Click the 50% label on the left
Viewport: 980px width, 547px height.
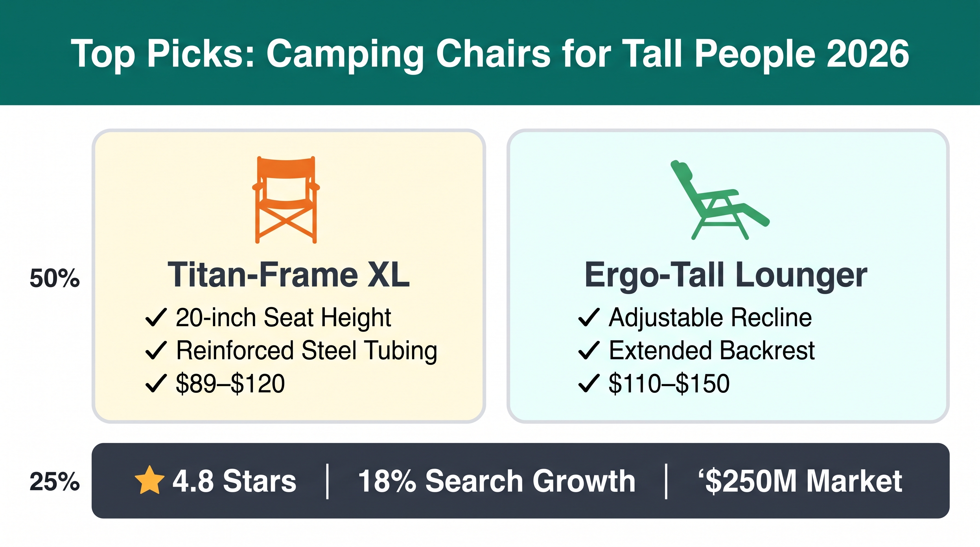pyautogui.click(x=55, y=278)
